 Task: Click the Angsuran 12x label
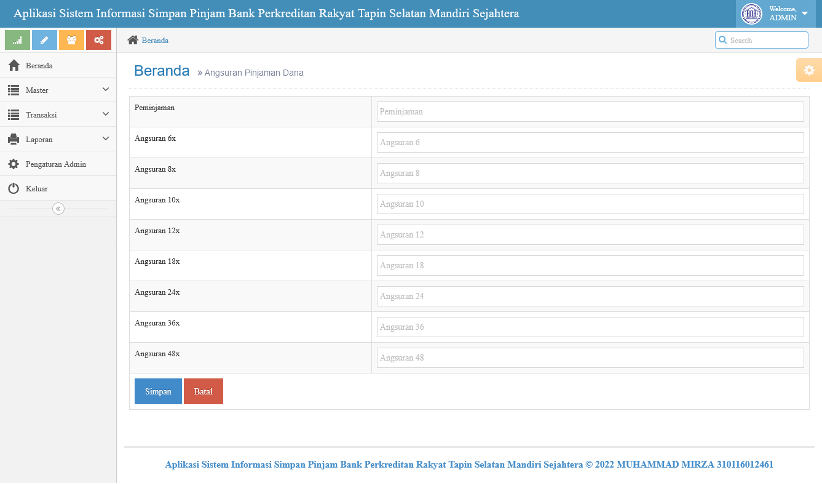click(x=157, y=231)
